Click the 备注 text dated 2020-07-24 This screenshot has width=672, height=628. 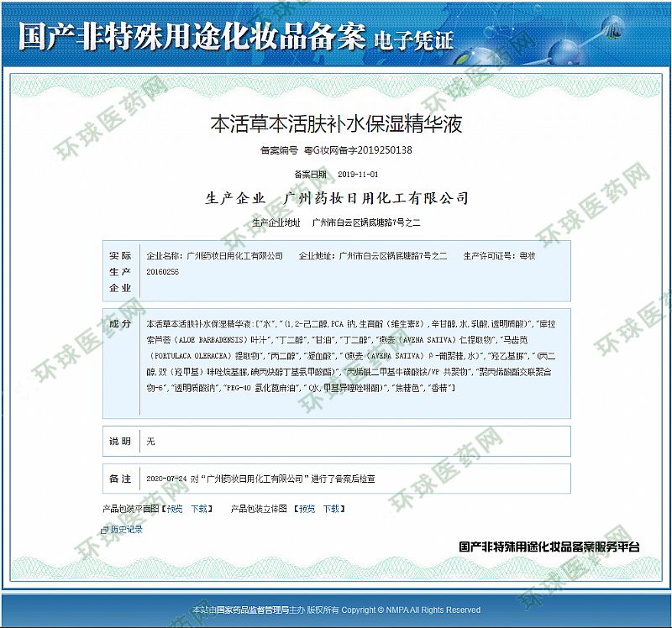click(x=260, y=479)
